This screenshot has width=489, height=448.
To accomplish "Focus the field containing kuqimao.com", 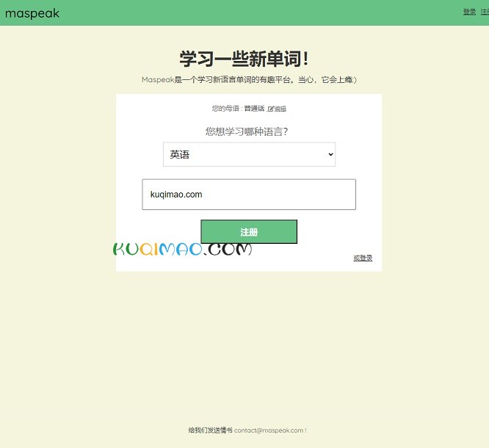I will pos(249,195).
